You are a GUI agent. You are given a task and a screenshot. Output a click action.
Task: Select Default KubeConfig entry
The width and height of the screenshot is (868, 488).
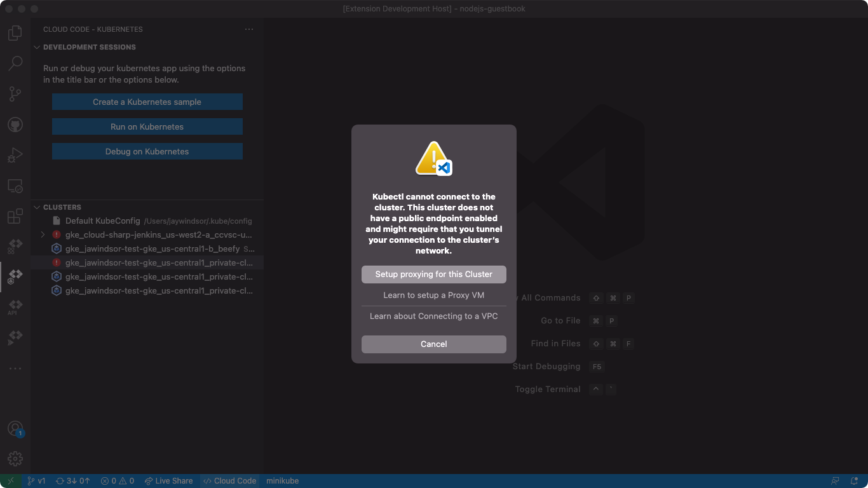point(147,220)
